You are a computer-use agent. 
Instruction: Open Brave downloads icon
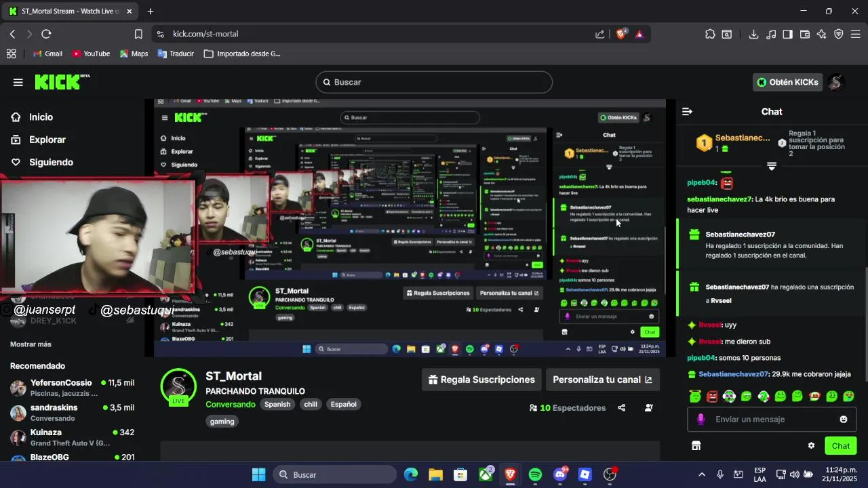point(753,34)
